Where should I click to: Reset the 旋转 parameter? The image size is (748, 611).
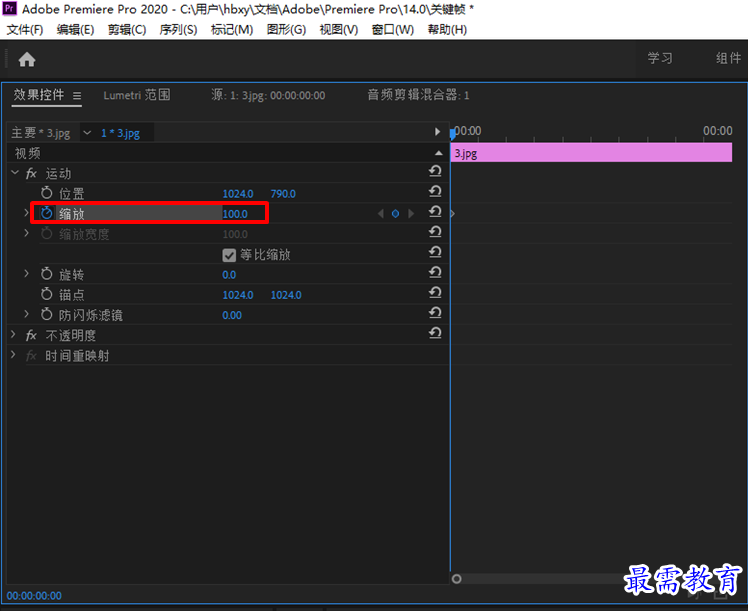pos(435,272)
